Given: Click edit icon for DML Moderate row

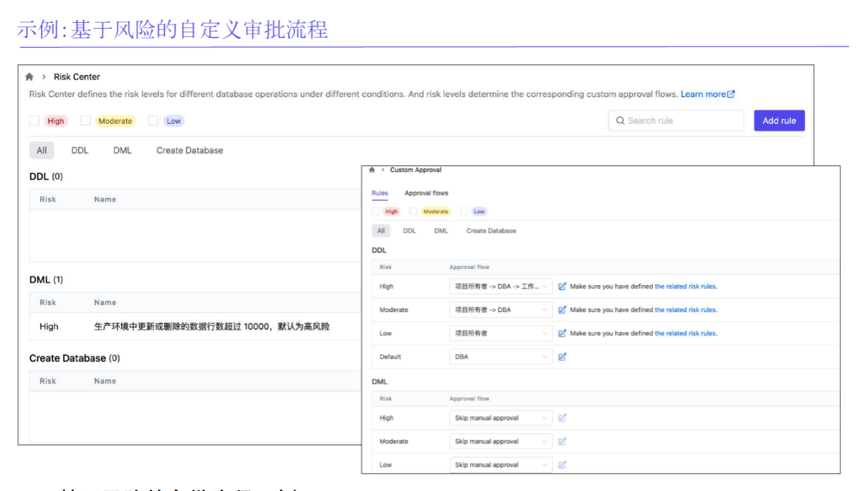Looking at the screenshot, I should pos(563,441).
